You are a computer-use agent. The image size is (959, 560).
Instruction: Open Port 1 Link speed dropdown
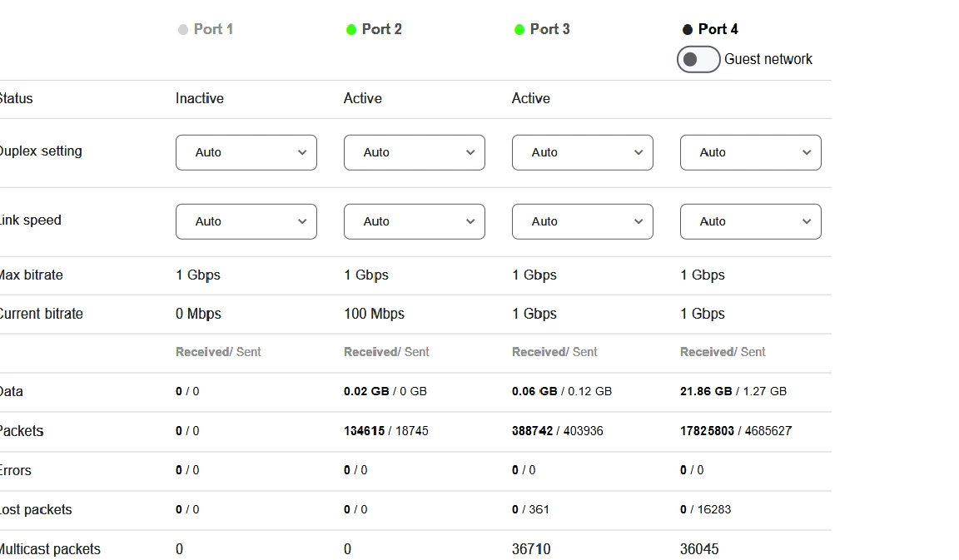tap(246, 222)
